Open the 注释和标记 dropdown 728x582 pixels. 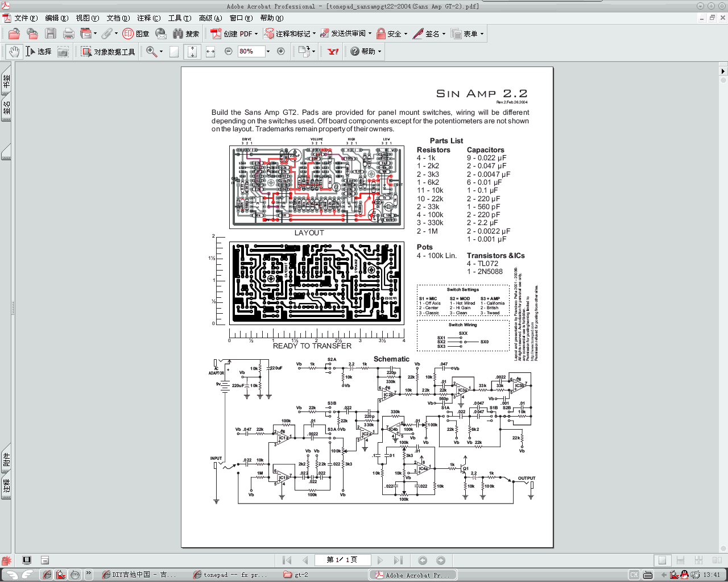(x=315, y=34)
